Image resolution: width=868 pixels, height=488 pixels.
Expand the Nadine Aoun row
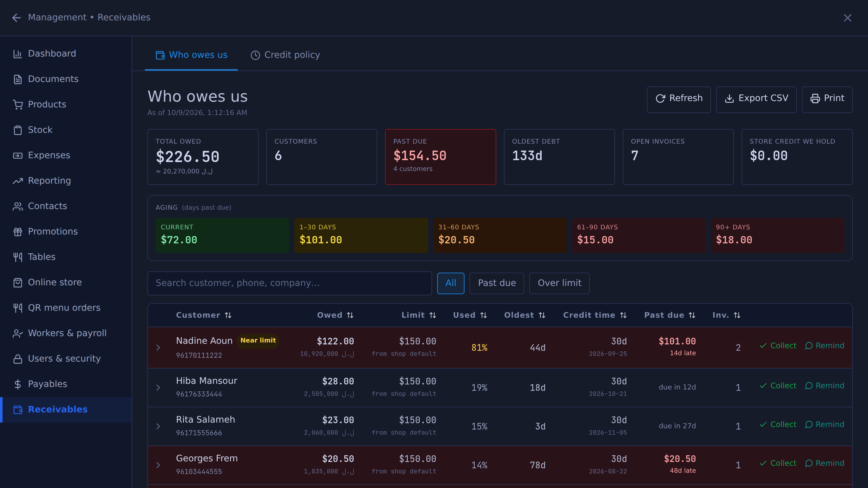pos(158,348)
